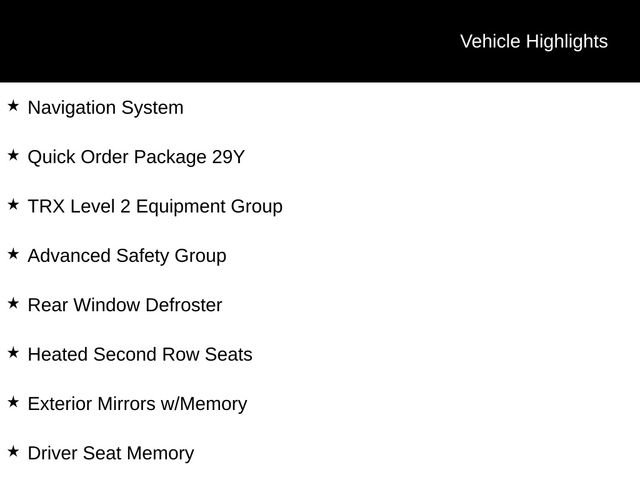Click the 29Y package code
Viewport: 640px width, 480px height.
point(228,157)
